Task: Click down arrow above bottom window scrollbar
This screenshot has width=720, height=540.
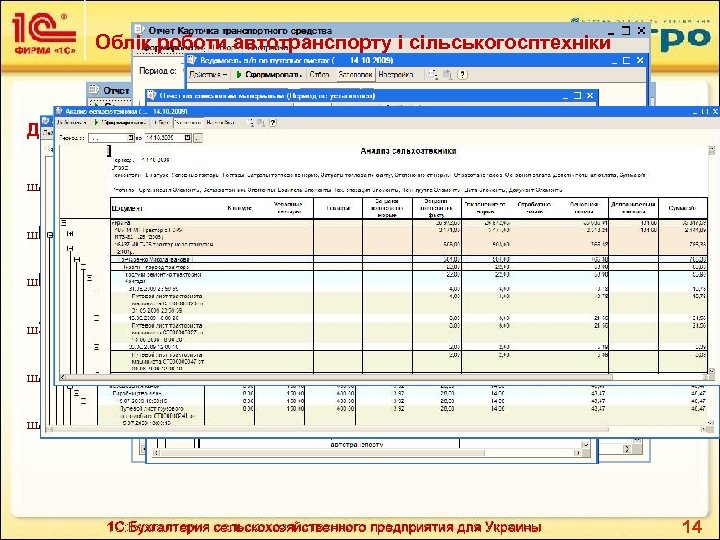Action: [585, 444]
